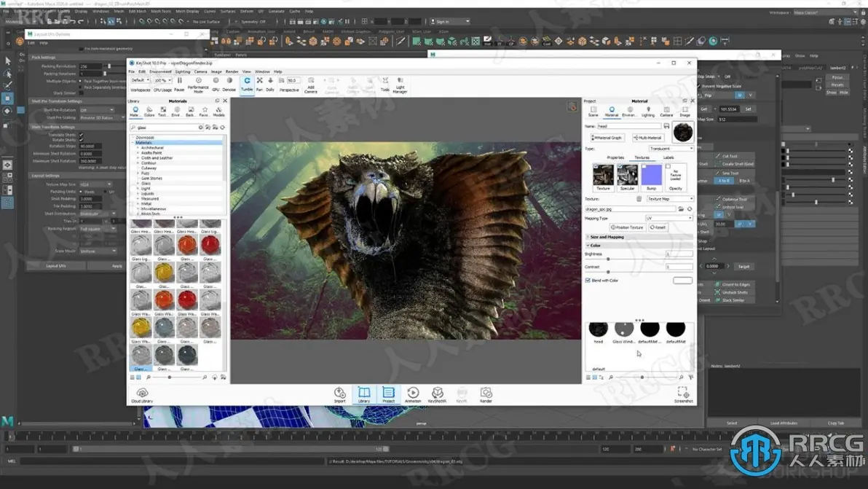Adjust the Brightness slider handle
This screenshot has height=489, width=868.
[608, 259]
